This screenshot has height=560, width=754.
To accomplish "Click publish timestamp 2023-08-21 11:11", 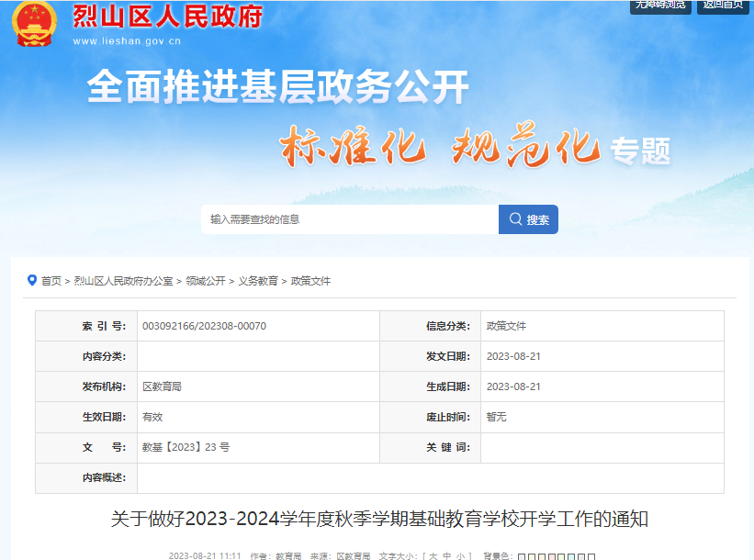I will (x=205, y=555).
